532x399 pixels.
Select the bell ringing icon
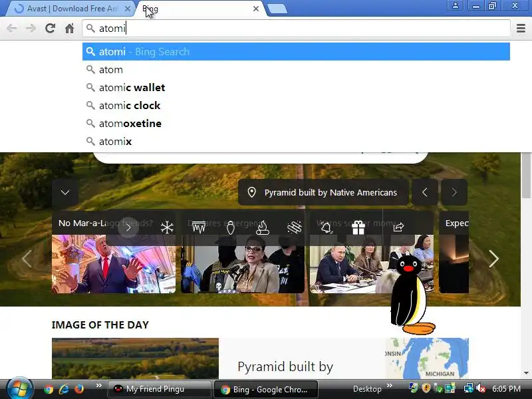[x=327, y=227]
